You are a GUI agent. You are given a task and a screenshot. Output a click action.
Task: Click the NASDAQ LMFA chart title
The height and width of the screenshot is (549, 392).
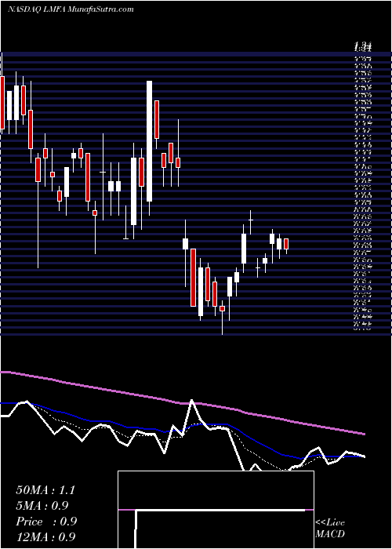[x=71, y=9]
